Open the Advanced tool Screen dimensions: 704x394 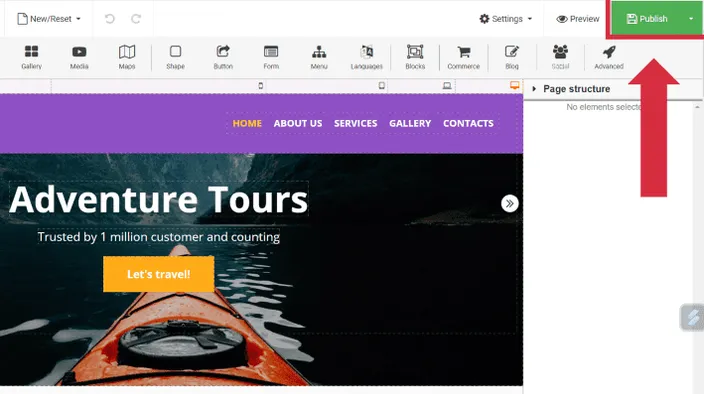click(609, 57)
